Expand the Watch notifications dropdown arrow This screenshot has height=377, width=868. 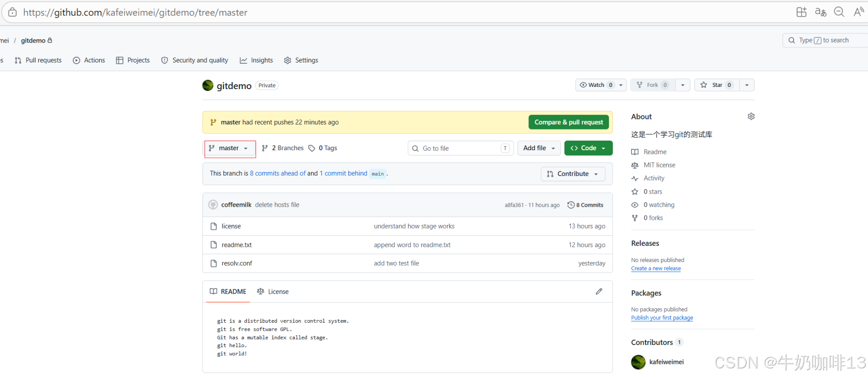(621, 85)
